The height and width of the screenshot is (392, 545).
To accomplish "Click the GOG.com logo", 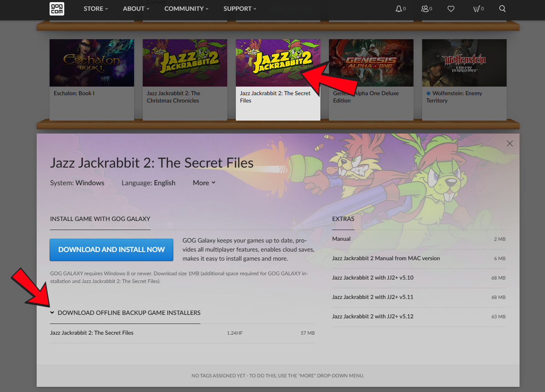I will pos(57,9).
